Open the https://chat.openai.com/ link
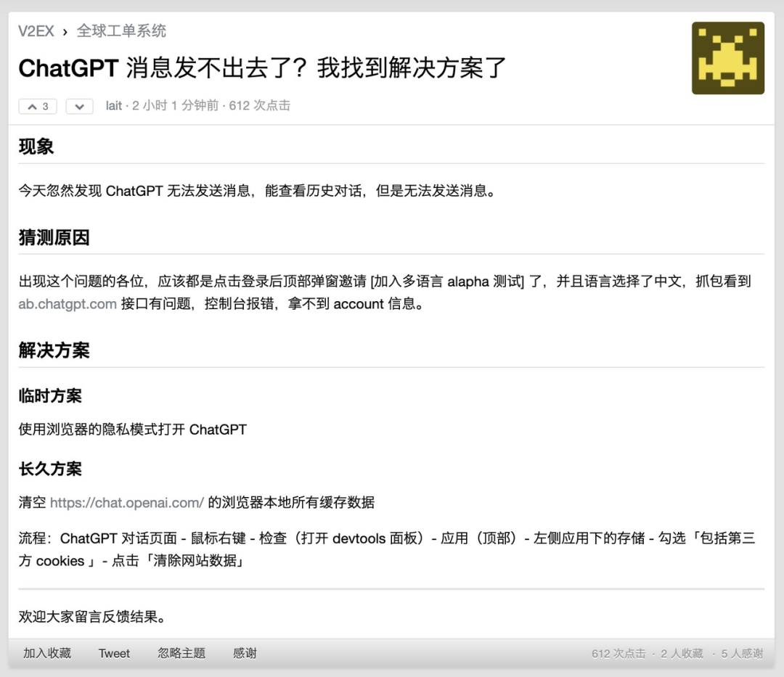The image size is (784, 677). [x=127, y=502]
